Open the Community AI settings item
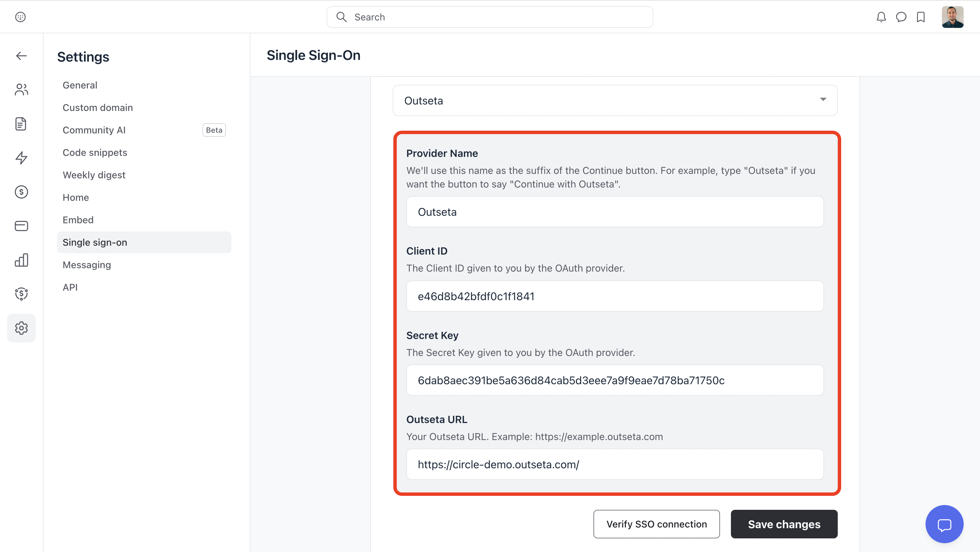 click(94, 130)
